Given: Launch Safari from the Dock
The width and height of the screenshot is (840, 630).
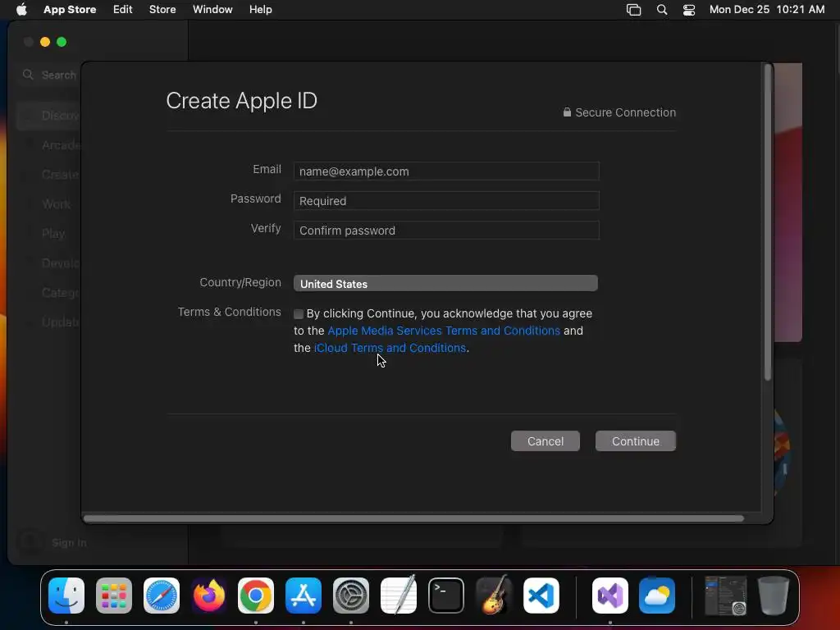Looking at the screenshot, I should pos(162,596).
